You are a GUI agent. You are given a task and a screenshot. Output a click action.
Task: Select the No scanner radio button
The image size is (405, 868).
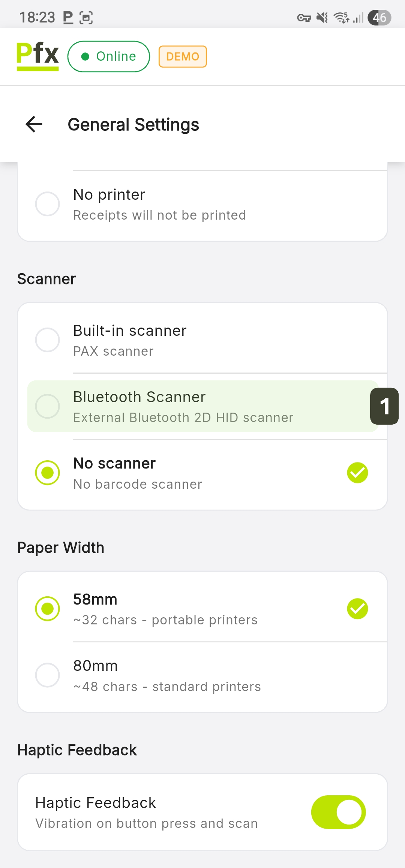click(x=48, y=473)
